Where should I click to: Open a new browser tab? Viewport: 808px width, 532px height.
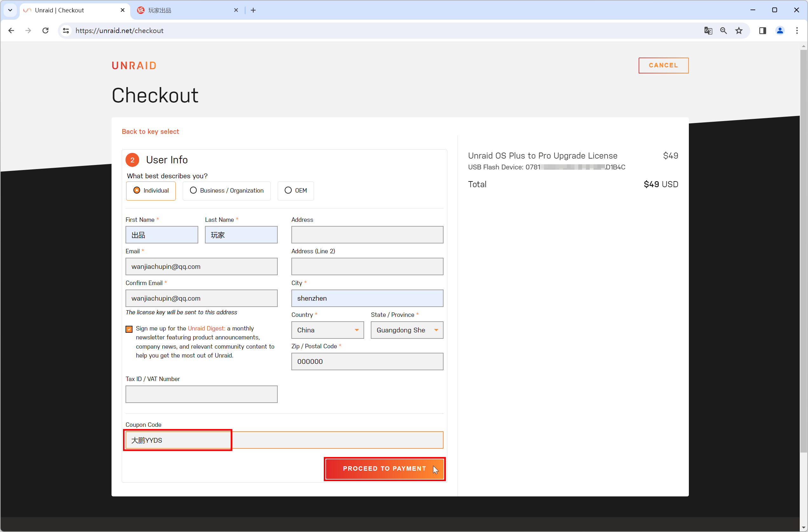[x=253, y=10]
